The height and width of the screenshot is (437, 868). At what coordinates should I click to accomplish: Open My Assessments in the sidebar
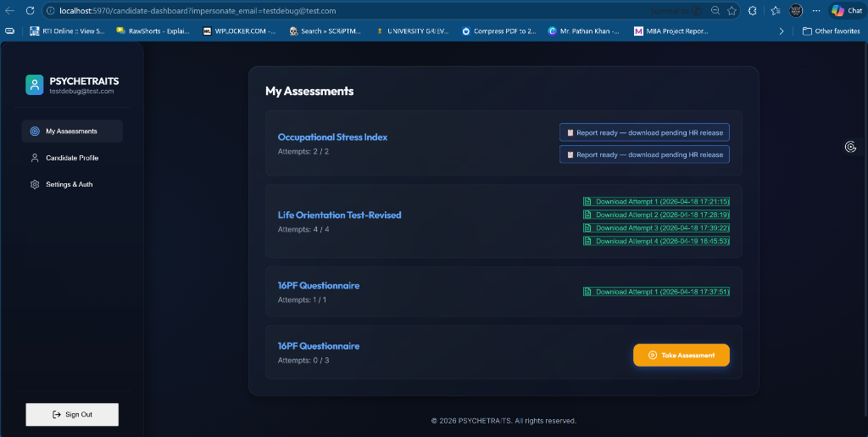coord(72,132)
